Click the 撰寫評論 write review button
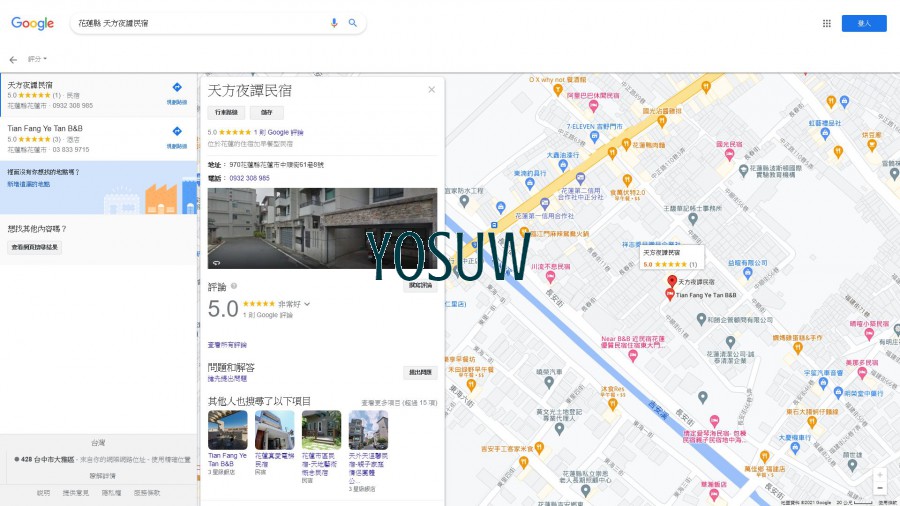The width and height of the screenshot is (900, 506). point(420,286)
